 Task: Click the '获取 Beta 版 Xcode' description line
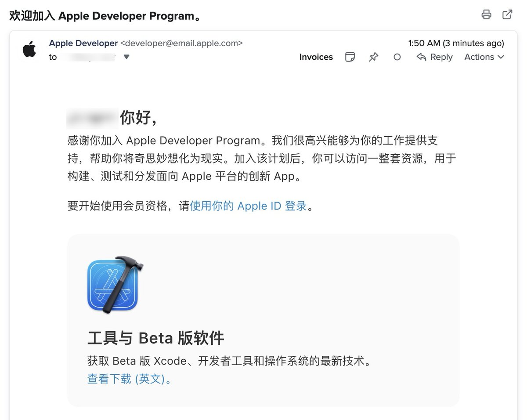pyautogui.click(x=229, y=361)
